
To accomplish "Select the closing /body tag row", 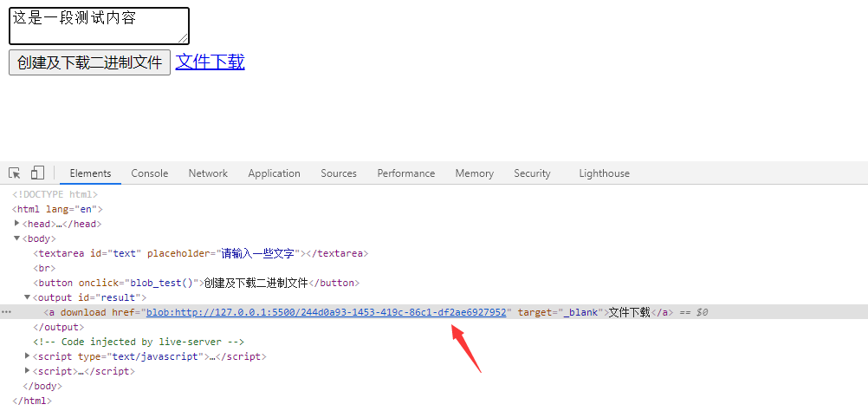I will [42, 386].
